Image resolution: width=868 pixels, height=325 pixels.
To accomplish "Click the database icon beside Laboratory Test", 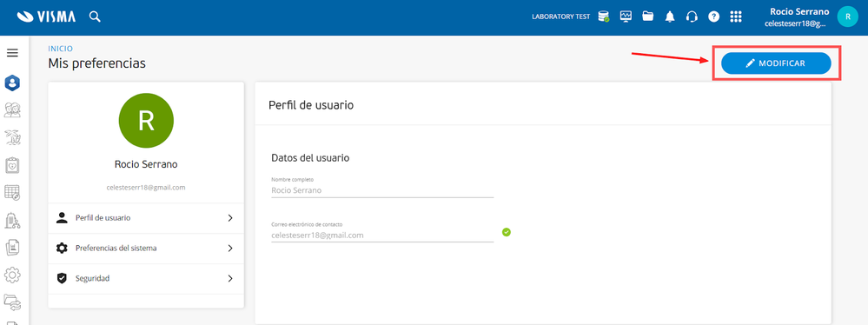I will click(603, 17).
